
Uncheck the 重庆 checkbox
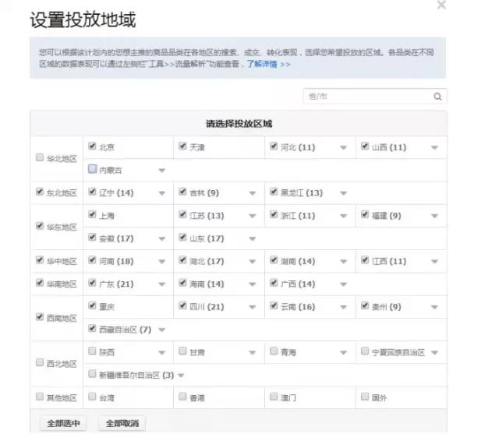92,305
